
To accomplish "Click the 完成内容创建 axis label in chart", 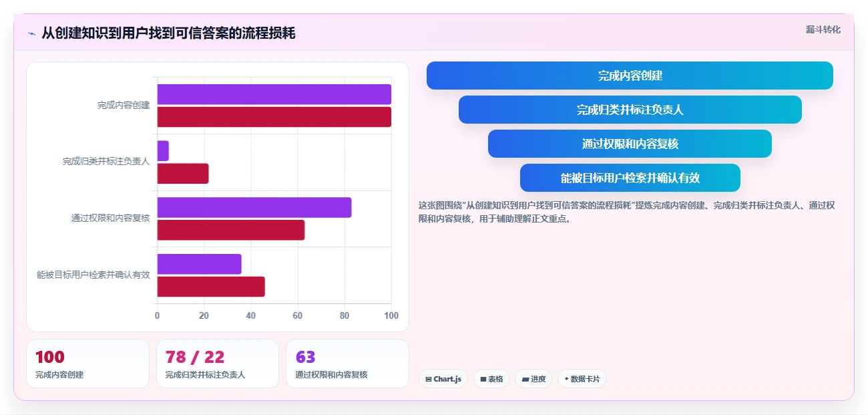I will (x=124, y=105).
